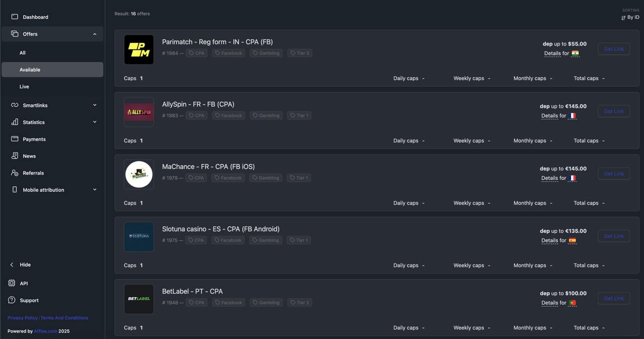644x339 pixels.
Task: Click the Mobile attribution phone icon
Action: click(15, 190)
